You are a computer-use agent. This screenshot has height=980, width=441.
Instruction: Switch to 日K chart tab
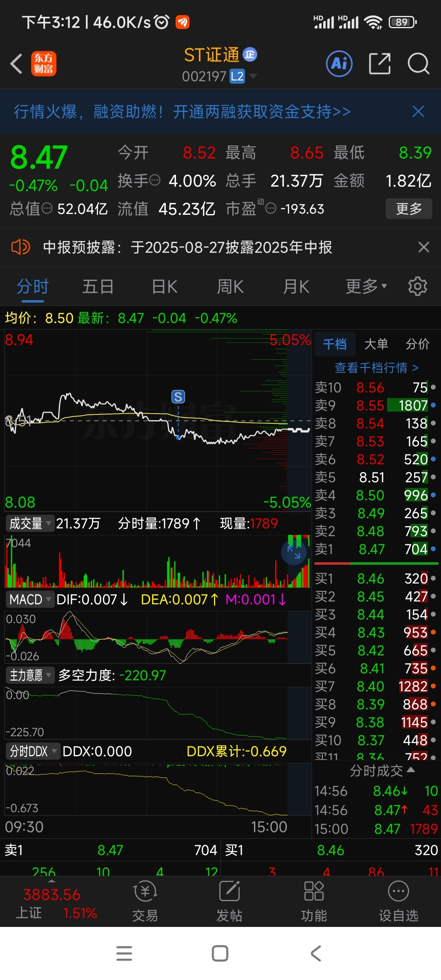pyautogui.click(x=165, y=286)
